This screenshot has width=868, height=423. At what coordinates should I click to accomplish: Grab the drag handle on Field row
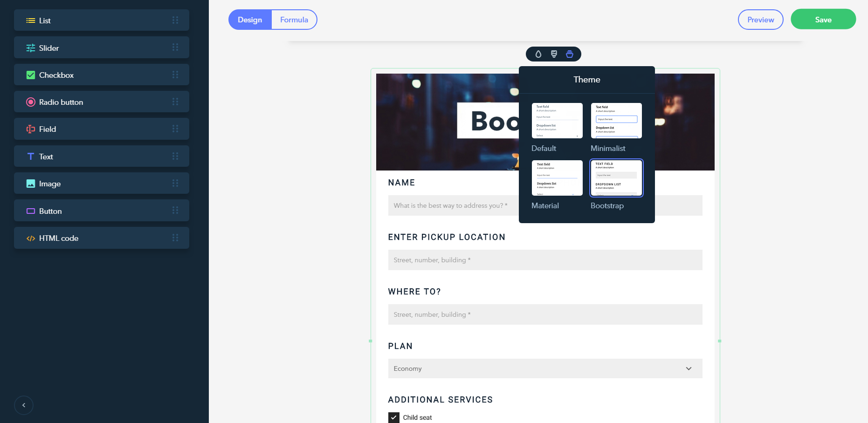[175, 129]
